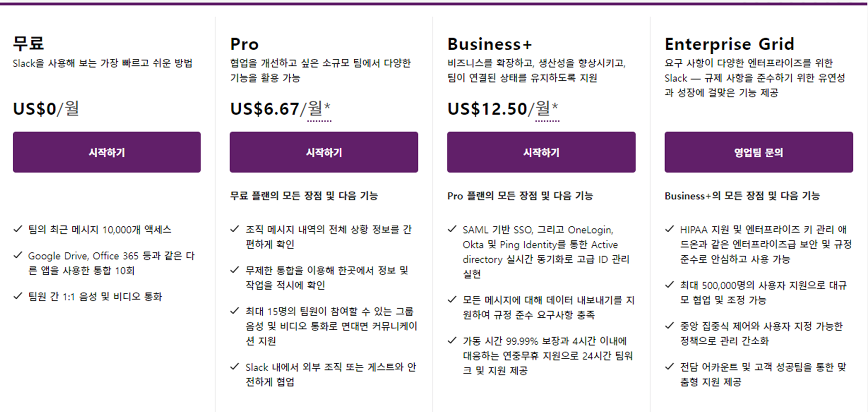Click the dotted-underlined 월* next to US$6.67
Image resolution: width=868 pixels, height=412 pixels.
coord(319,109)
